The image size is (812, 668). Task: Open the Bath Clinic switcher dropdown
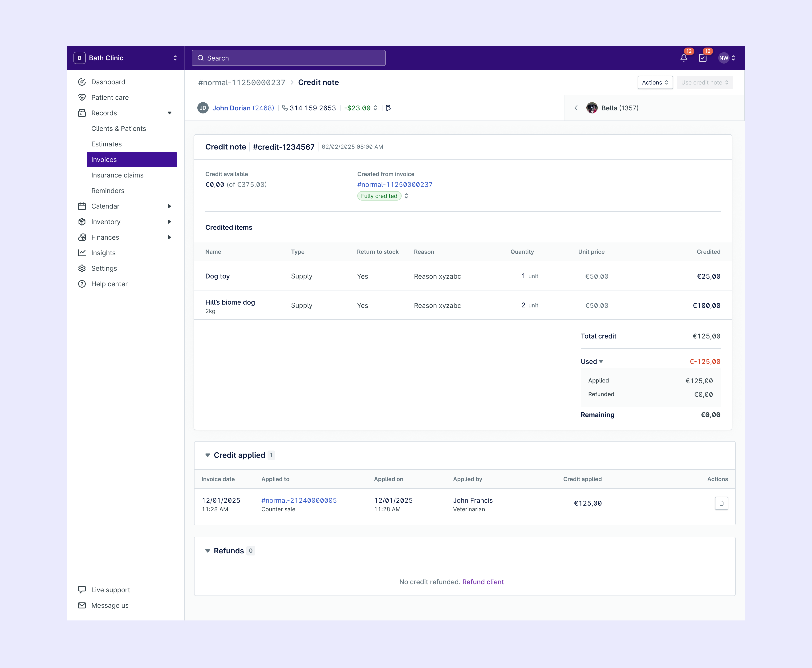175,58
